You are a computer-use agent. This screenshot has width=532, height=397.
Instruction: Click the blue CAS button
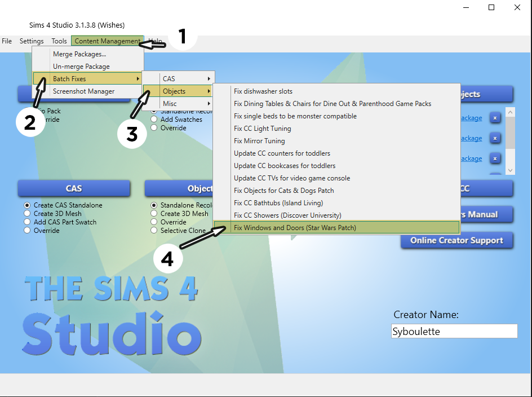pyautogui.click(x=74, y=188)
